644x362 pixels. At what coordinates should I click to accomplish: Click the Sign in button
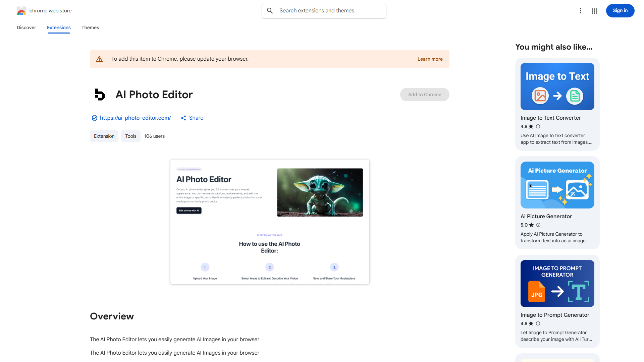620,10
